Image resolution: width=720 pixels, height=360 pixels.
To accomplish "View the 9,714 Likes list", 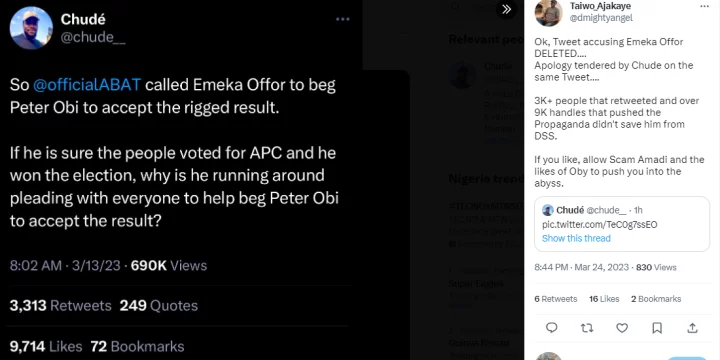I will click(x=45, y=346).
